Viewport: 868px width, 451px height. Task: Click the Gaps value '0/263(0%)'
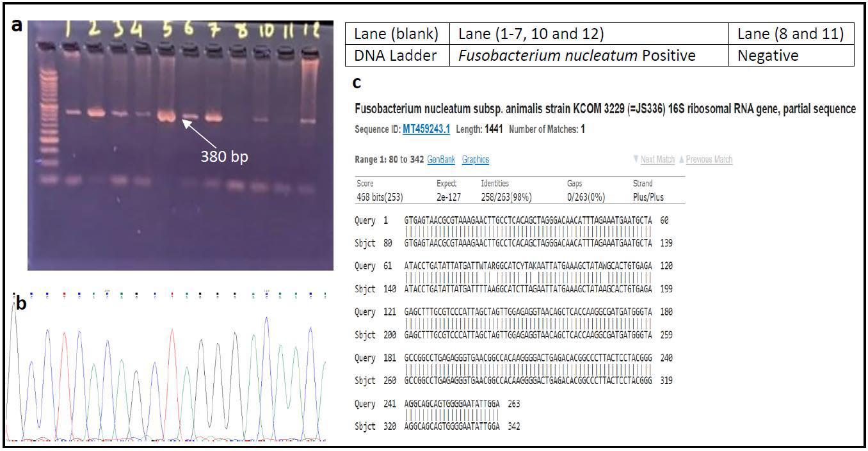pyautogui.click(x=586, y=197)
